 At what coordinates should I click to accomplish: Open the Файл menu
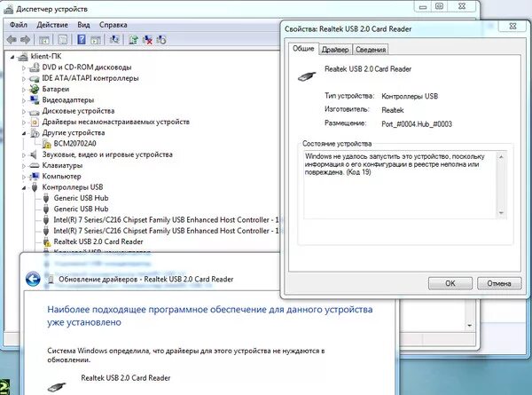[19, 25]
